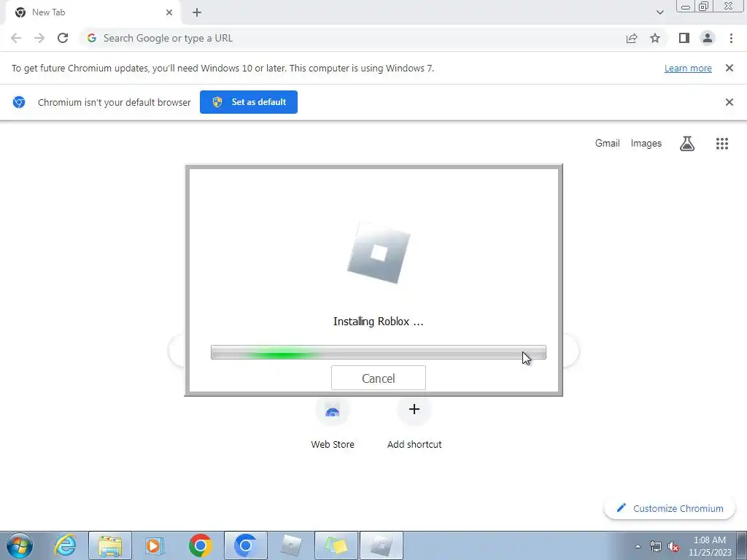Open muted volume tray icon

(673, 546)
